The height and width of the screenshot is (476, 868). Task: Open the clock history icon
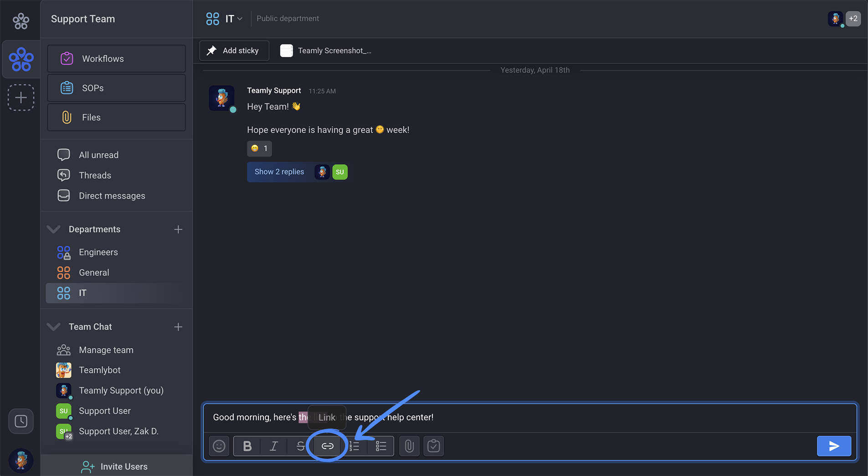coord(21,421)
